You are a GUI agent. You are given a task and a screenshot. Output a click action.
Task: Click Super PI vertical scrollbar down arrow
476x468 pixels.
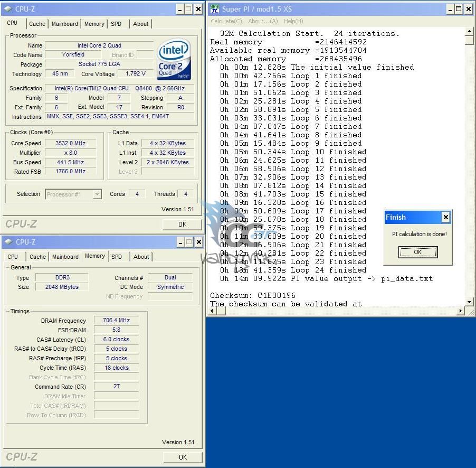(x=469, y=302)
